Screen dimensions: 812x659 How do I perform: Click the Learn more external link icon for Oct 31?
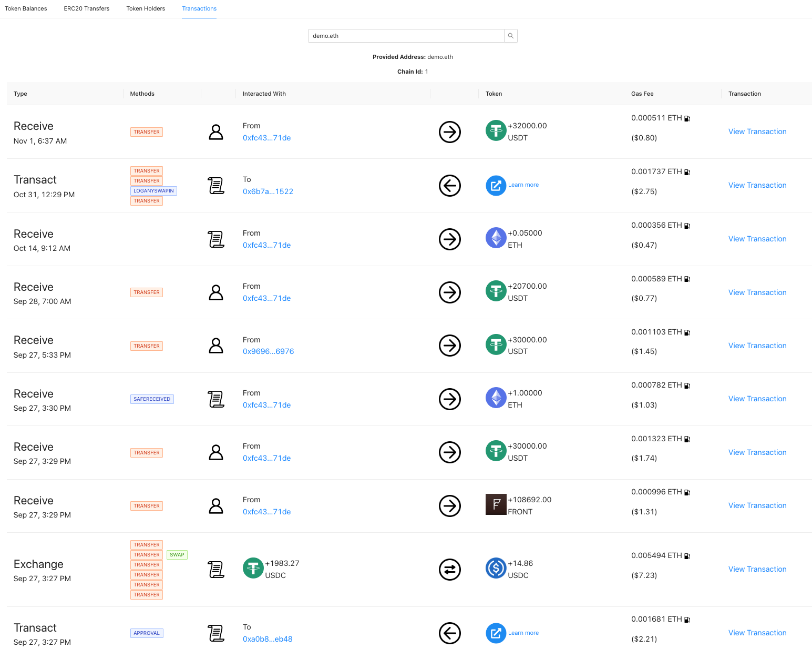point(496,186)
